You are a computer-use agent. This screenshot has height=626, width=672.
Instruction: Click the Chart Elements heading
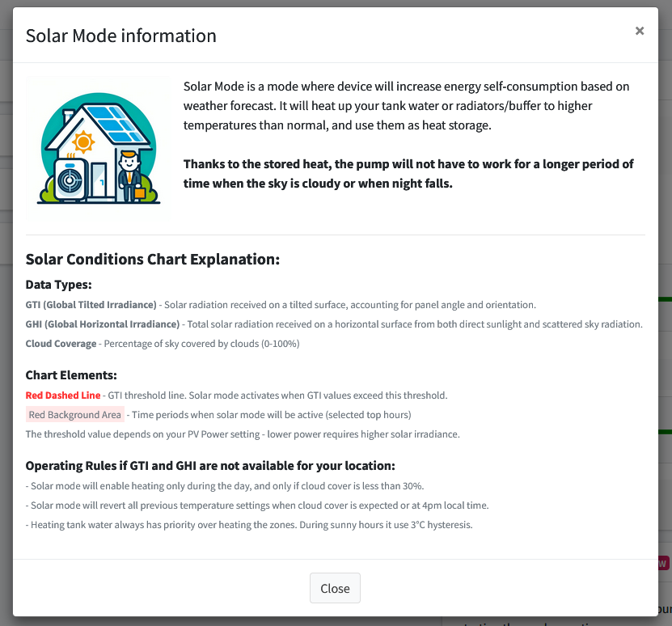point(72,375)
